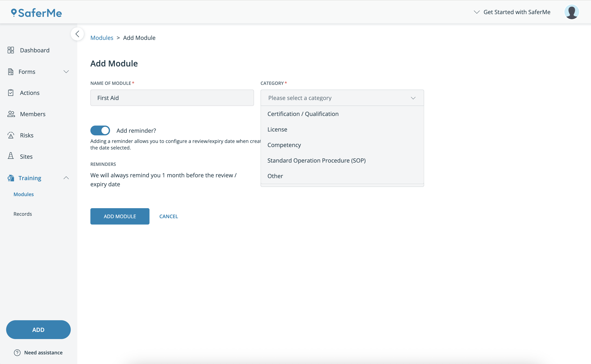Expand the Forms submenu chevron
591x364 pixels.
(x=66, y=72)
